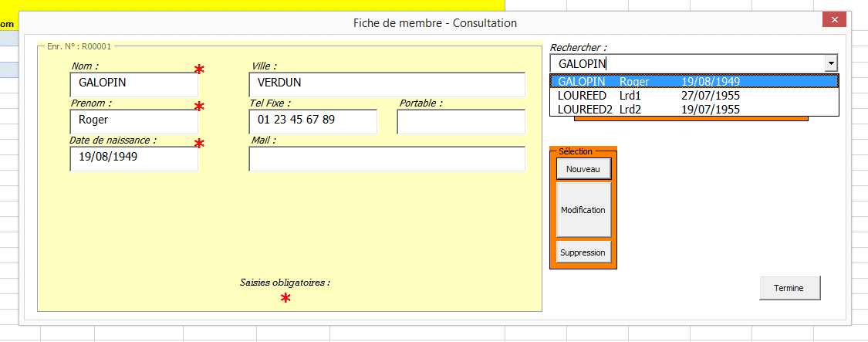
Task: Click the Rechercher label
Action: tap(579, 48)
